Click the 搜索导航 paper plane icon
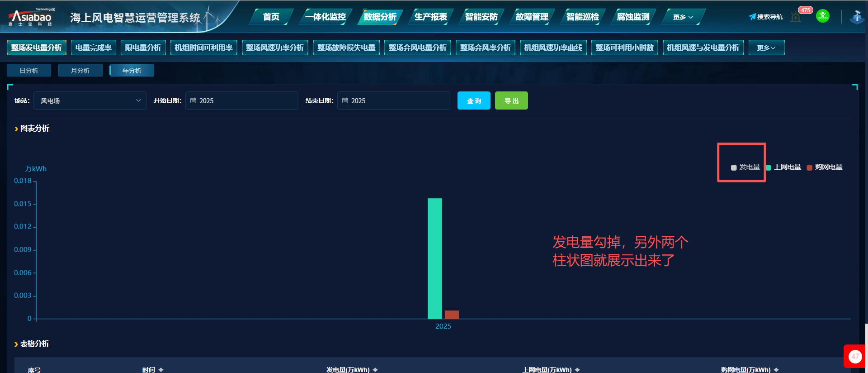868x373 pixels. coord(752,17)
